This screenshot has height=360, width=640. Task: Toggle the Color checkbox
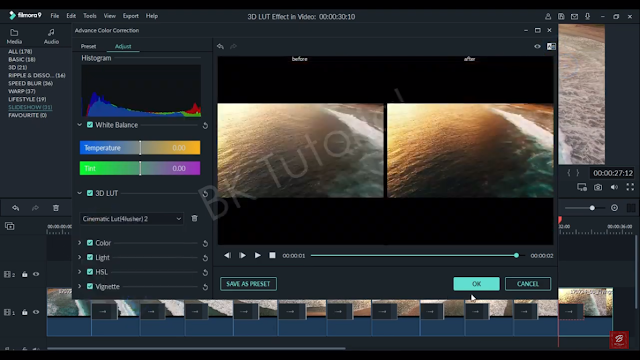tap(90, 243)
